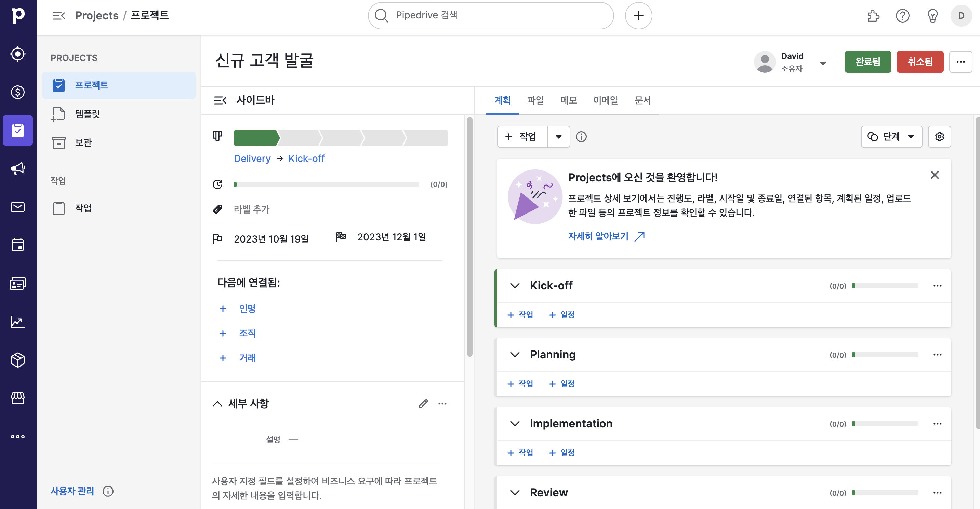Image resolution: width=980 pixels, height=509 pixels.
Task: Open Campaigns megaphone icon in left navigation
Action: pos(18,168)
